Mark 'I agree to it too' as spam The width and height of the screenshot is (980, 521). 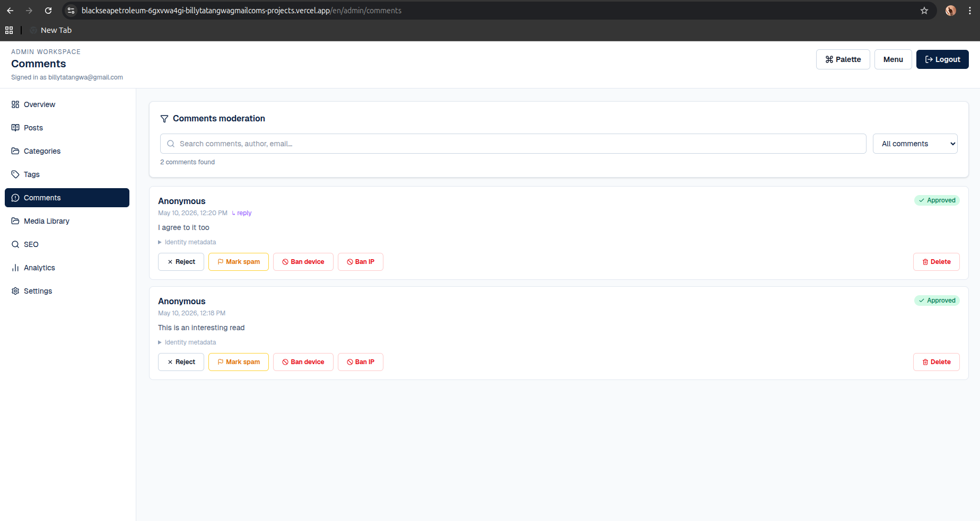point(239,262)
